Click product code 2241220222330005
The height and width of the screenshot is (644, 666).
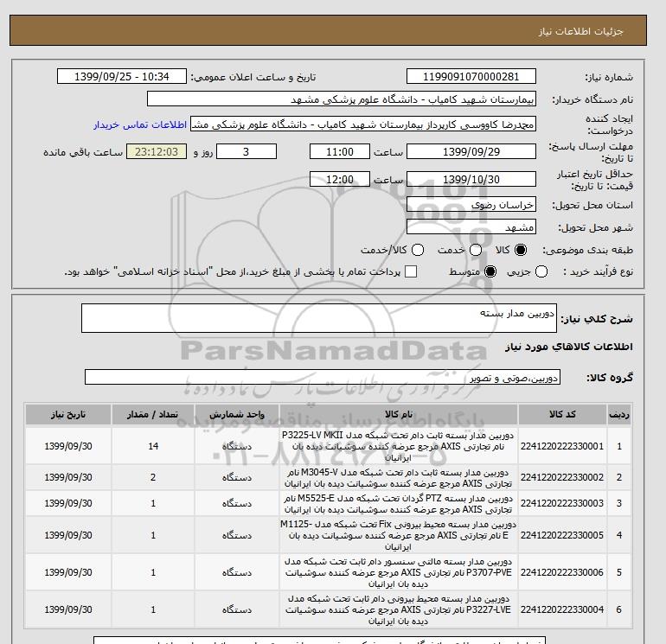point(562,535)
